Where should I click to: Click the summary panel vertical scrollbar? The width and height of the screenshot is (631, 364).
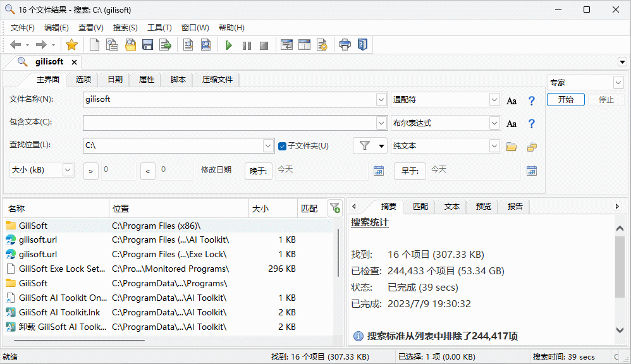point(620,267)
